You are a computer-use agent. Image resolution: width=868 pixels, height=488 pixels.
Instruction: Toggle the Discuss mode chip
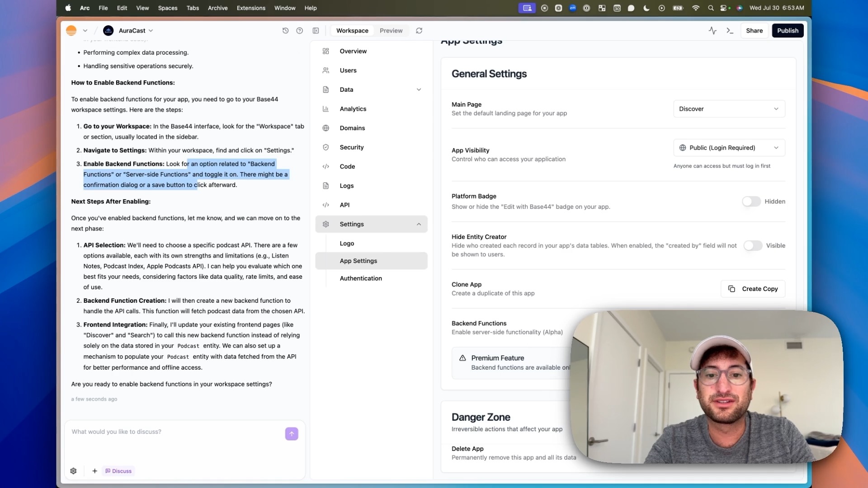pos(118,471)
